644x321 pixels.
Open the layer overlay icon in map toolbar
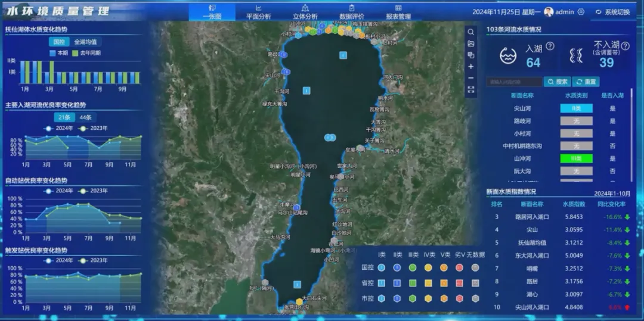point(470,55)
